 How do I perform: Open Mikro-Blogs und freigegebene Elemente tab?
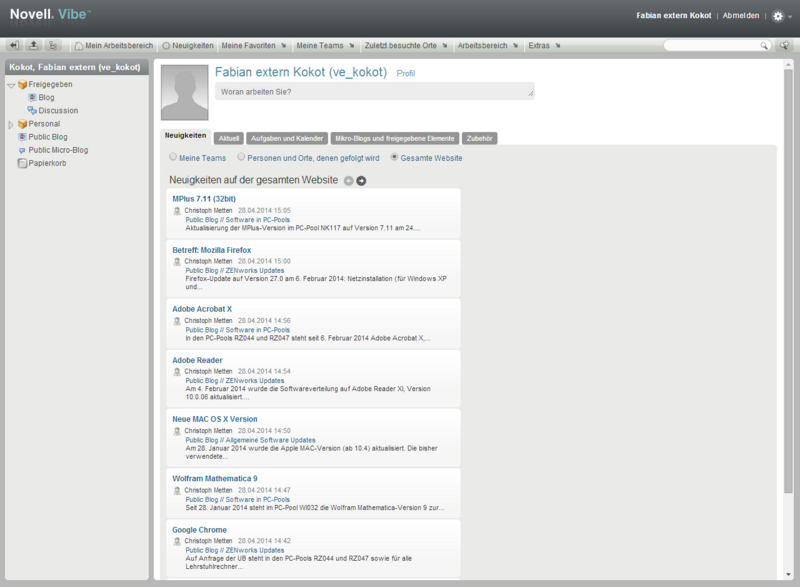[x=395, y=138]
